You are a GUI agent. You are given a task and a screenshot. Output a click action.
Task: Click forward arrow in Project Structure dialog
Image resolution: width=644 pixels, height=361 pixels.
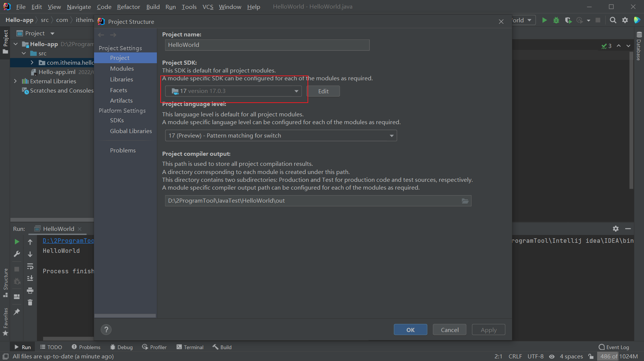coord(113,35)
